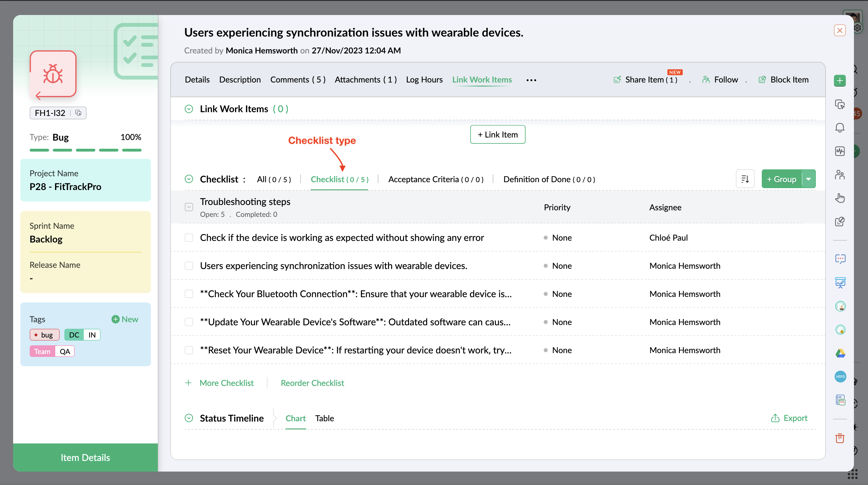Click the Reorder Checklist link
Image resolution: width=868 pixels, height=485 pixels.
point(312,383)
